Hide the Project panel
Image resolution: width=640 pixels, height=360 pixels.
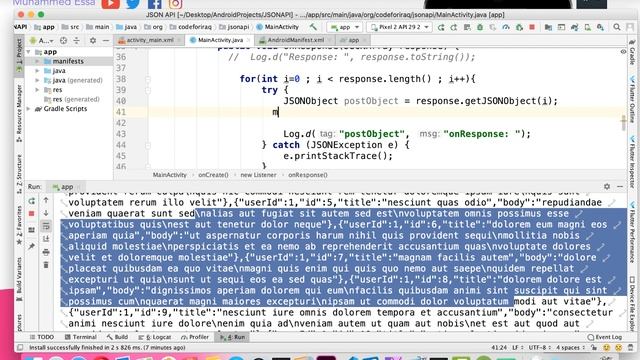click(x=106, y=40)
